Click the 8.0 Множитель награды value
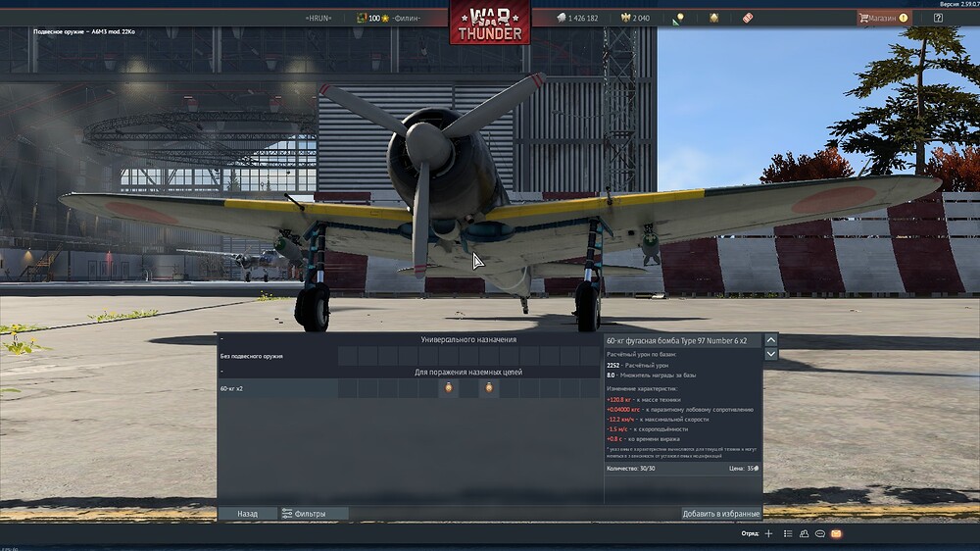Image resolution: width=980 pixels, height=551 pixels. pos(652,376)
